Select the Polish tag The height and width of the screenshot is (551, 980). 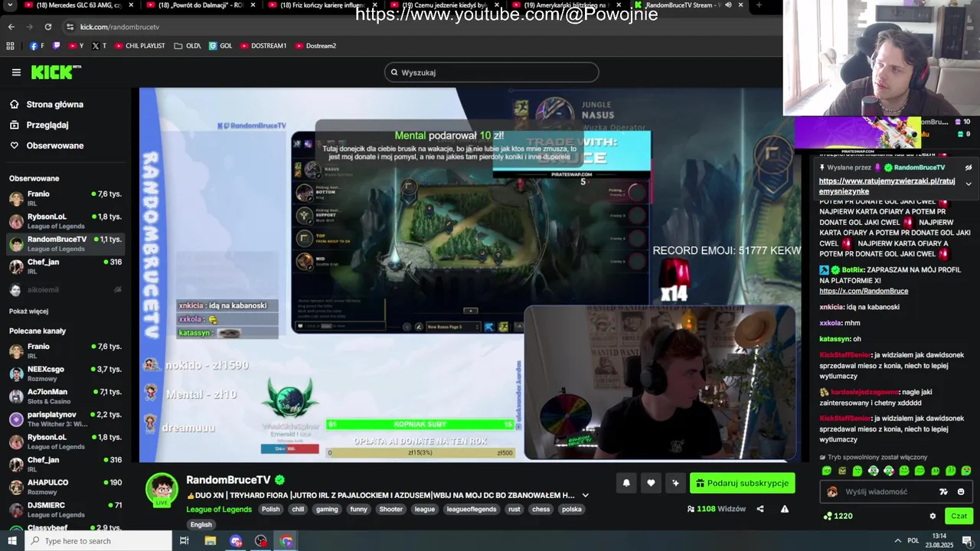(x=270, y=509)
